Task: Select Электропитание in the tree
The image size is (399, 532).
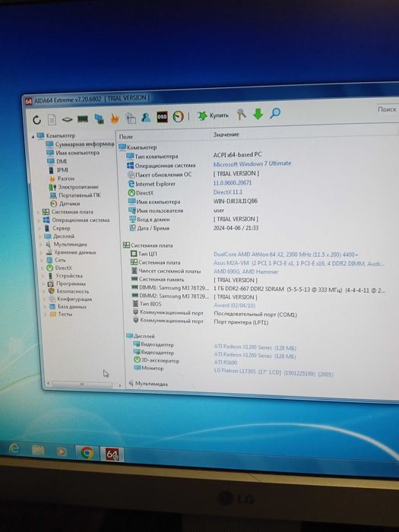Action: click(74, 187)
